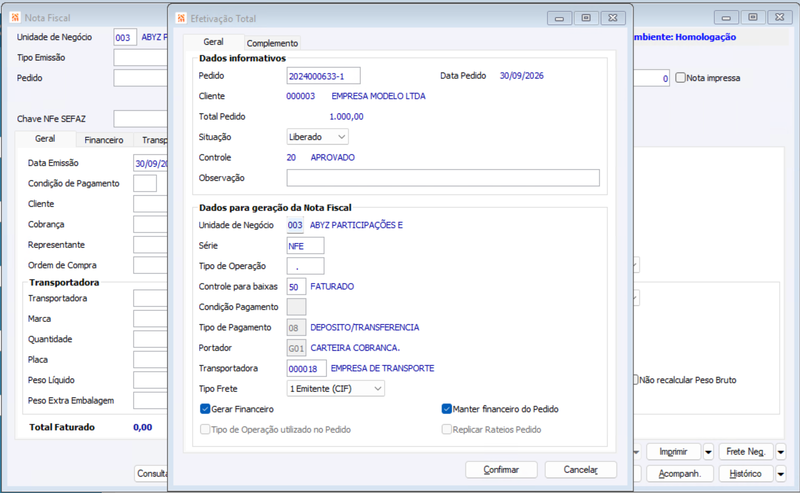Click the Controle status APROVADO

tap(332, 157)
